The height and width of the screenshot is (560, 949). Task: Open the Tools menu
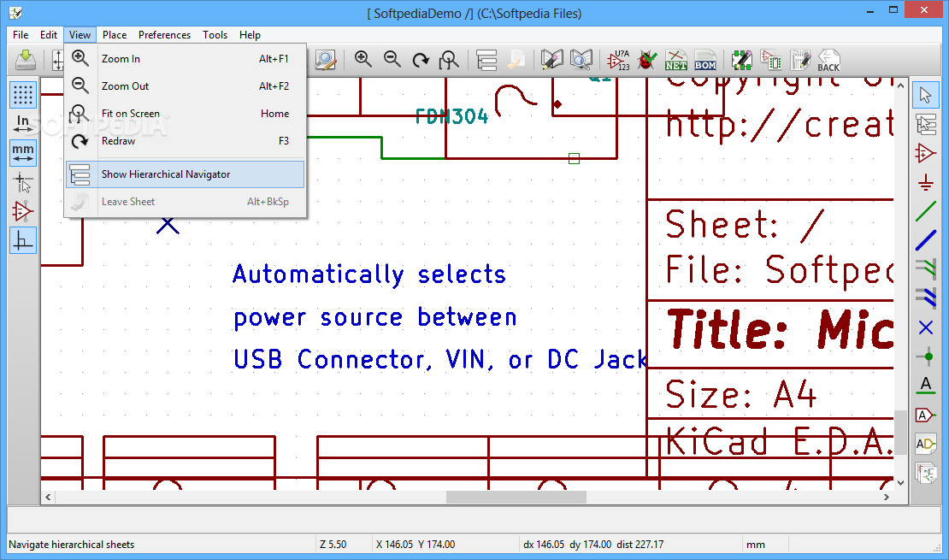(x=215, y=34)
